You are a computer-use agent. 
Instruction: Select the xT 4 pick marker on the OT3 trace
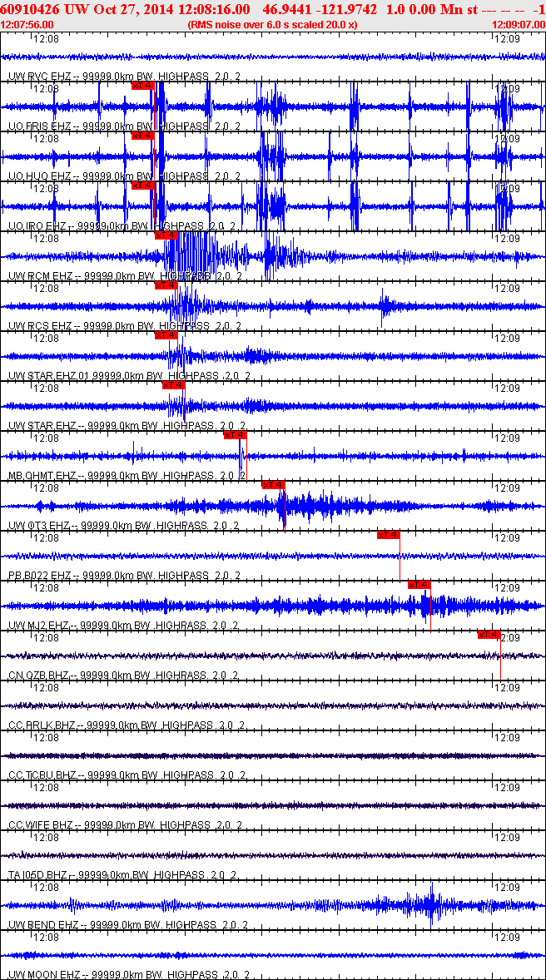tap(273, 486)
